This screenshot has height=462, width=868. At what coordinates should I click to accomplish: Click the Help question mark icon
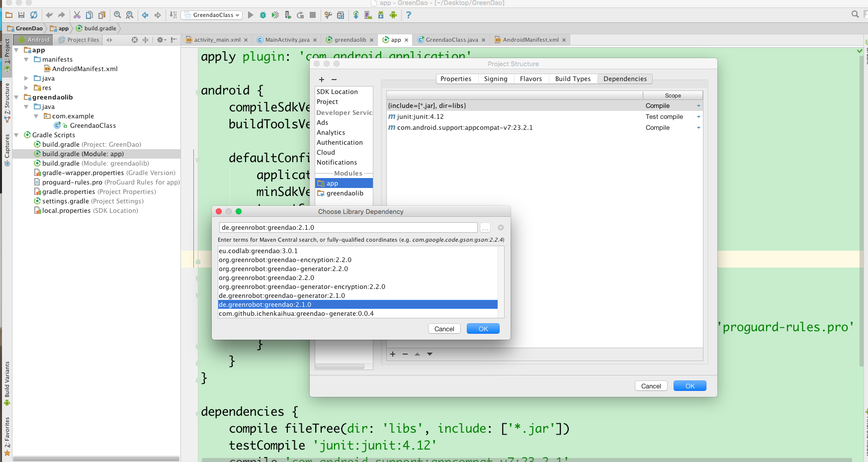409,15
